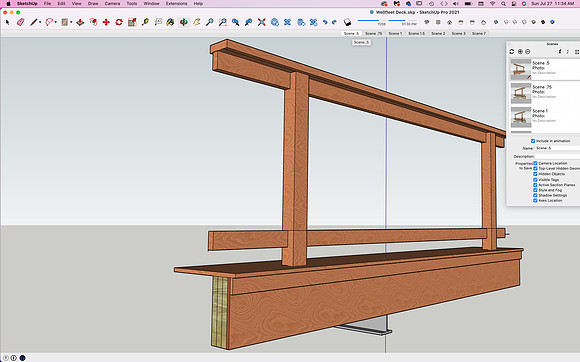Select the pink Eraser tool
The image size is (580, 362).
click(x=20, y=23)
